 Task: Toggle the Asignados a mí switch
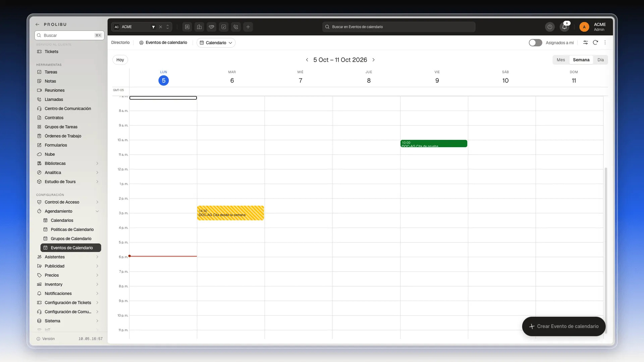tap(535, 43)
